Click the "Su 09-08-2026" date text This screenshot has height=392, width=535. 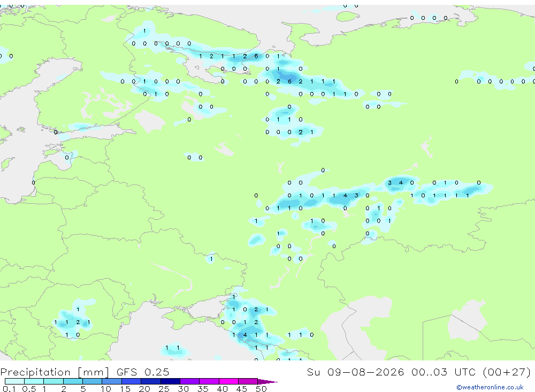355,372
